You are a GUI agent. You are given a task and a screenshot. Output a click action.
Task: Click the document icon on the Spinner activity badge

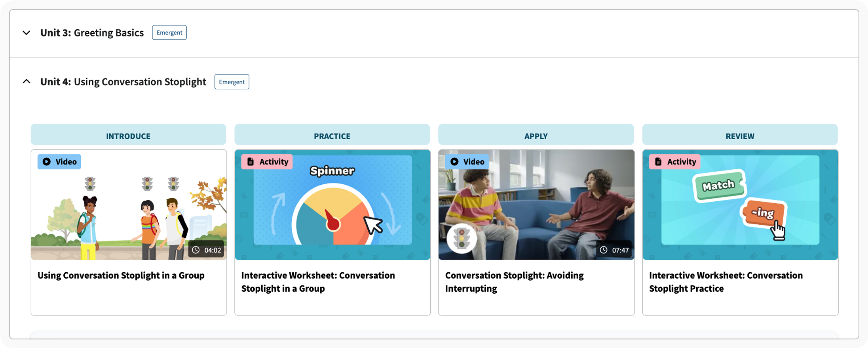[x=251, y=162]
